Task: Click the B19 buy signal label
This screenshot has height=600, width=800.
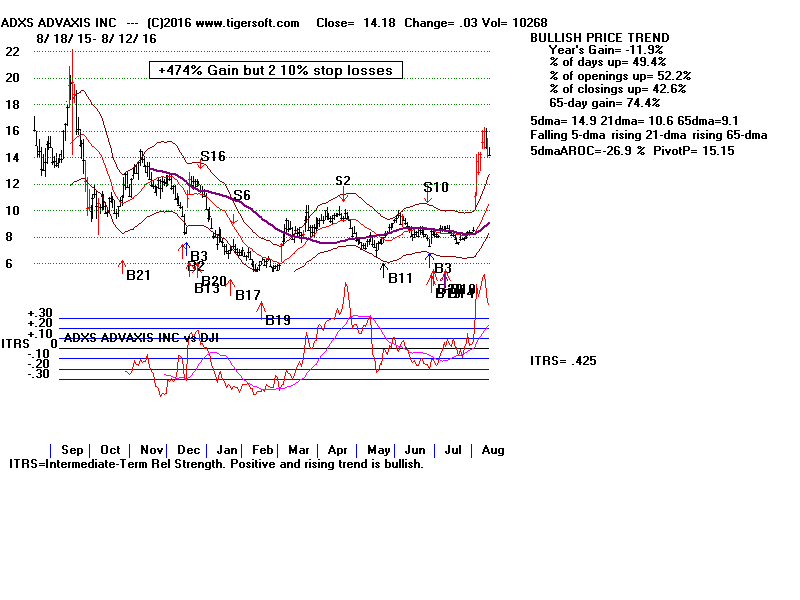Action: (x=277, y=320)
